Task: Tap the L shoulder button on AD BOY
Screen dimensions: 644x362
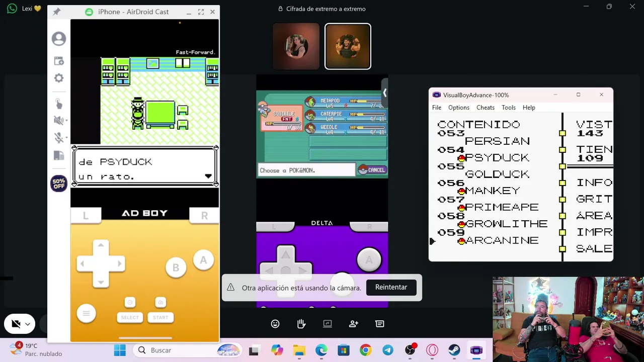Action: tap(86, 215)
